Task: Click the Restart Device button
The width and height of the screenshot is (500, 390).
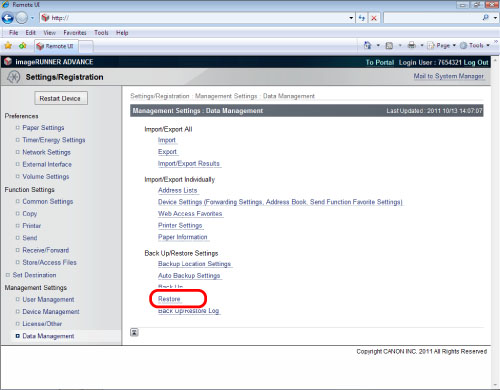Action: coord(61,98)
